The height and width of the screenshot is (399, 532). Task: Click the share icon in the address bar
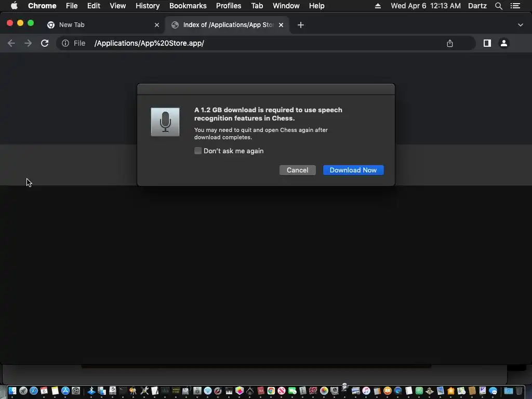(x=449, y=43)
